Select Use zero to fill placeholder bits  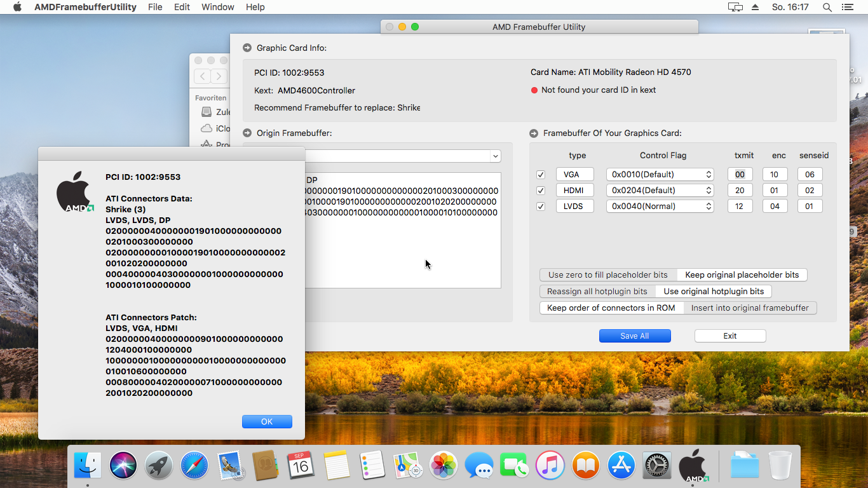(x=608, y=274)
